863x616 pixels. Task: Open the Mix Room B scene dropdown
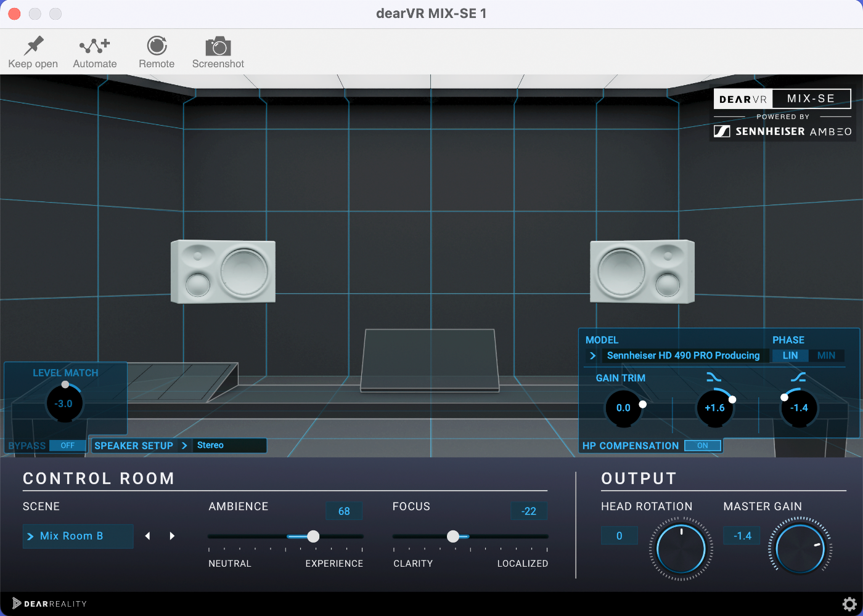(78, 536)
